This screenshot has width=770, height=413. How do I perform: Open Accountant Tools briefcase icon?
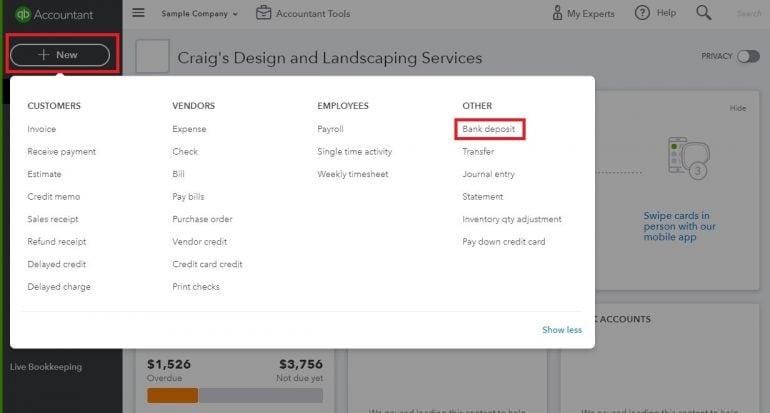(x=264, y=13)
